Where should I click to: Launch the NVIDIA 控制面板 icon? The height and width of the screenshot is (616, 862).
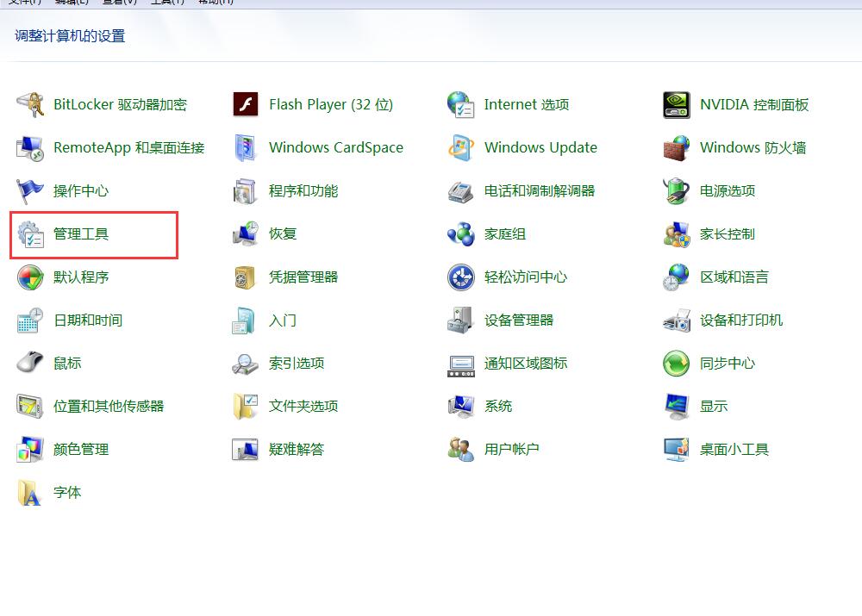[x=676, y=104]
